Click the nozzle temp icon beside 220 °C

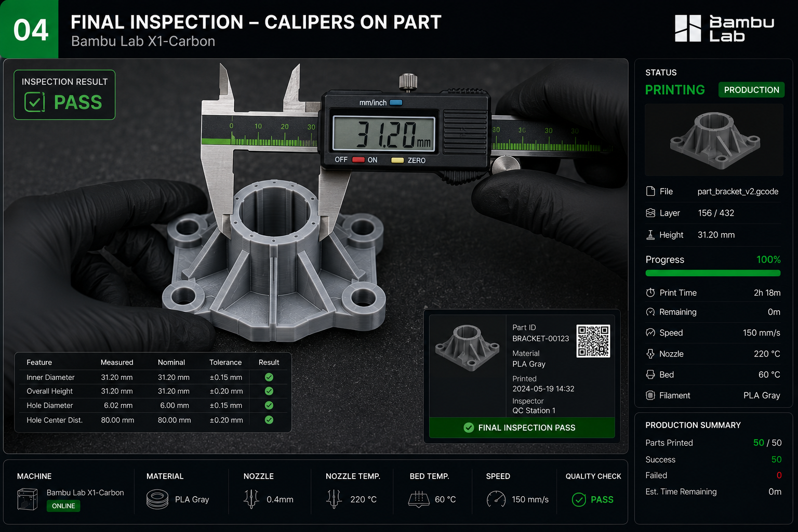(334, 499)
